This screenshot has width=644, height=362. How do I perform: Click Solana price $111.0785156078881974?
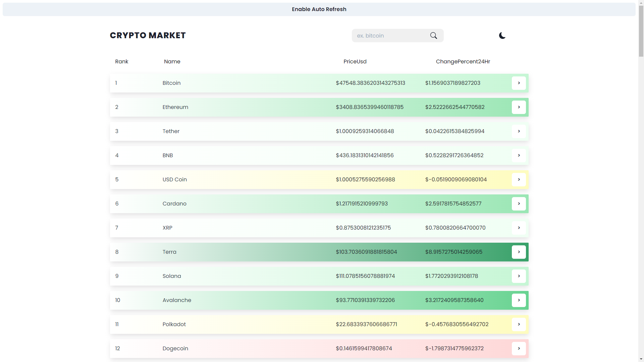pyautogui.click(x=365, y=276)
